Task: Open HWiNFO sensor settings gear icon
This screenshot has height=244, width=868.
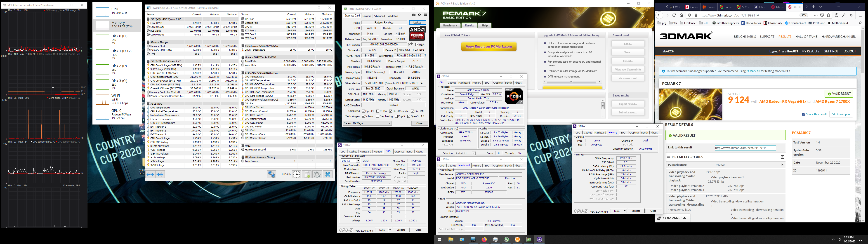Action: tap(317, 174)
